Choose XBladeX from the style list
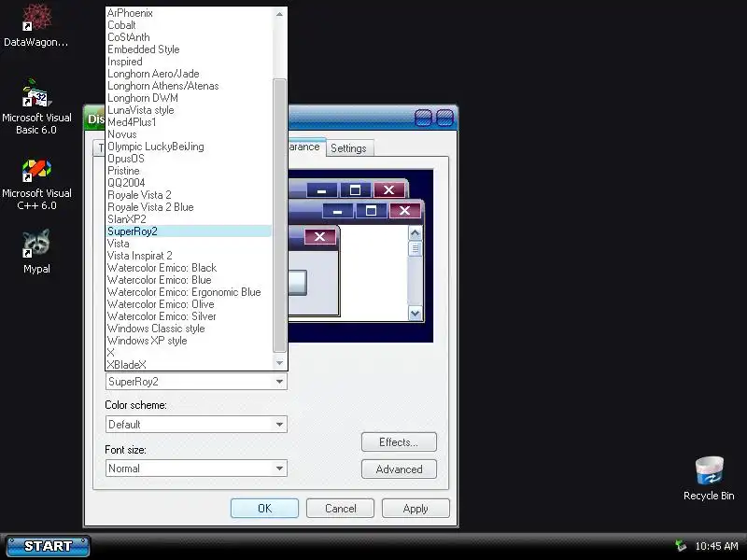This screenshot has height=560, width=747. click(189, 365)
